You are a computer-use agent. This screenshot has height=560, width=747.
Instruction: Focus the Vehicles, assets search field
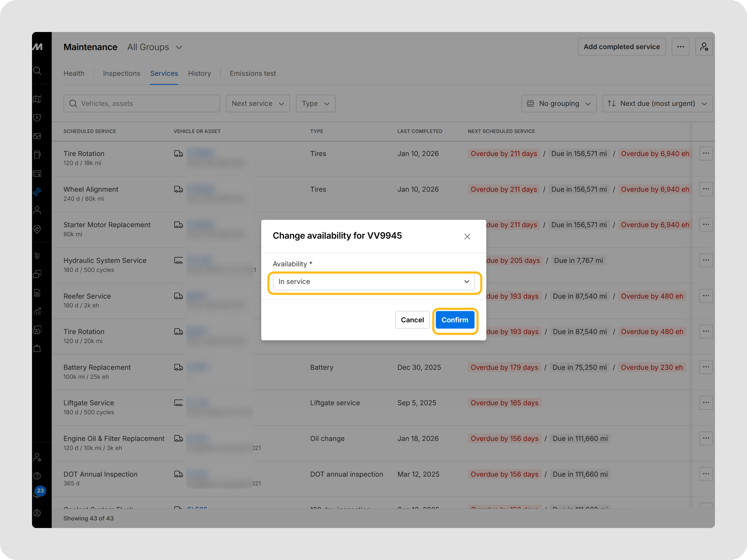coord(142,103)
